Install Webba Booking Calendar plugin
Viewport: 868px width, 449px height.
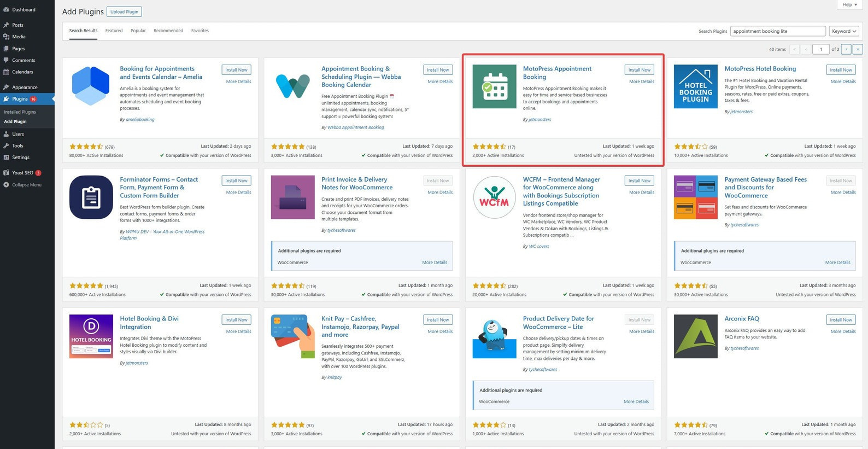coord(438,70)
